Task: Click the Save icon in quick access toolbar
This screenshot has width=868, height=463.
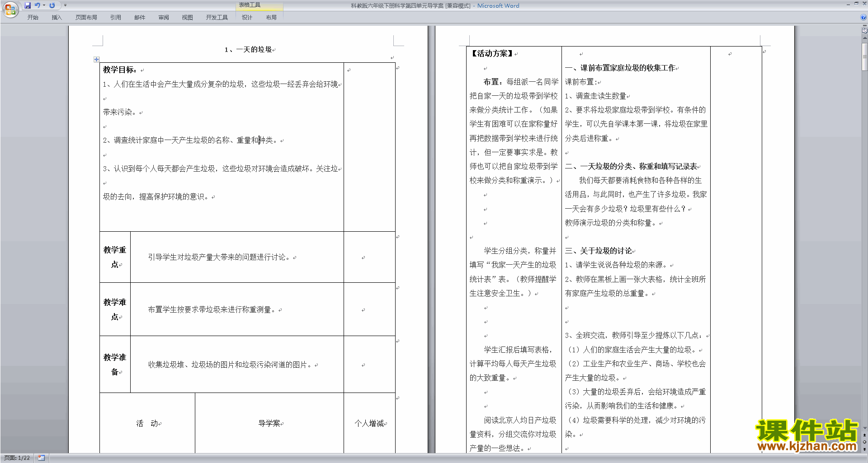Action: (x=28, y=5)
